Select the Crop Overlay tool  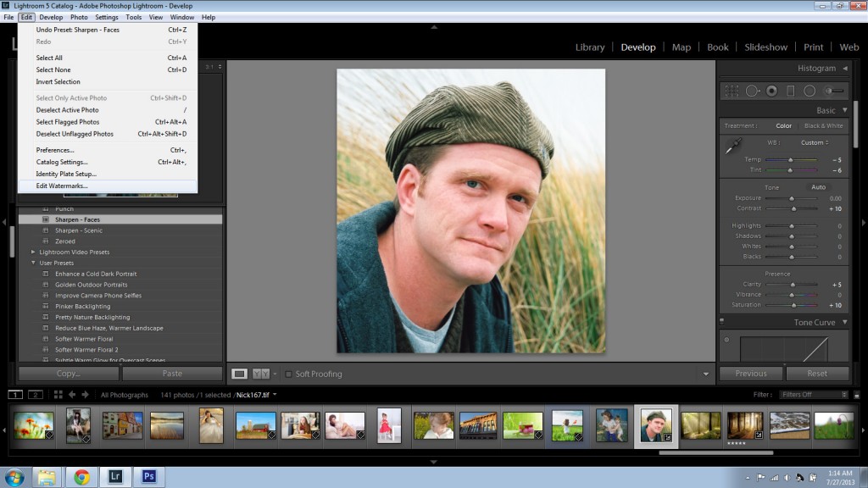pyautogui.click(x=732, y=91)
